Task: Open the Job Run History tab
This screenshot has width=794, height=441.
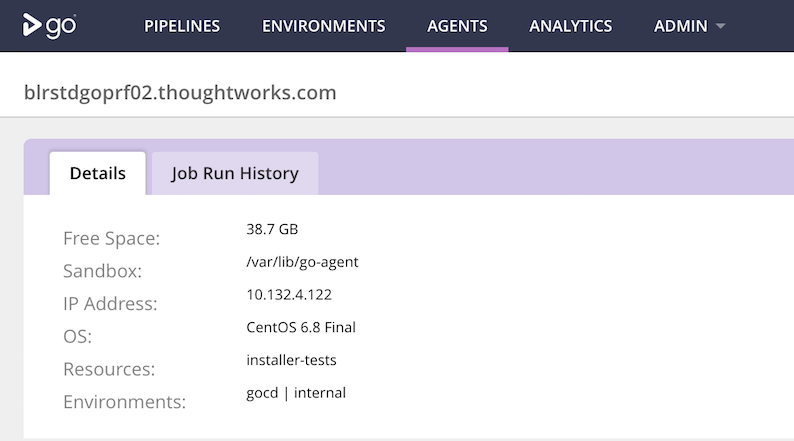Action: [235, 173]
